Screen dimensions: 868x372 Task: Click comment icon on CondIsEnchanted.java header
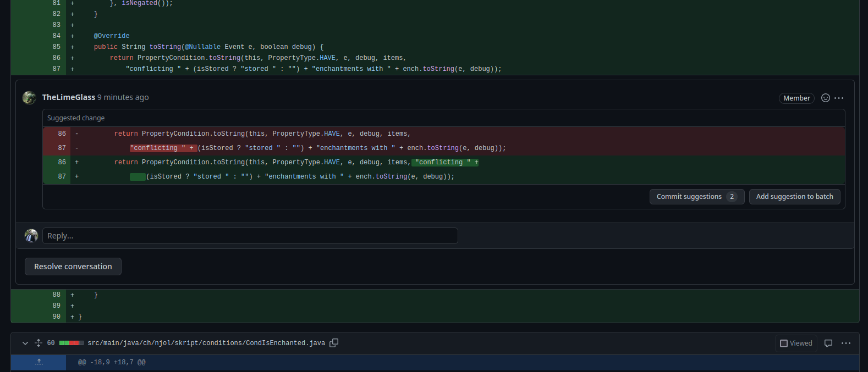(x=828, y=343)
